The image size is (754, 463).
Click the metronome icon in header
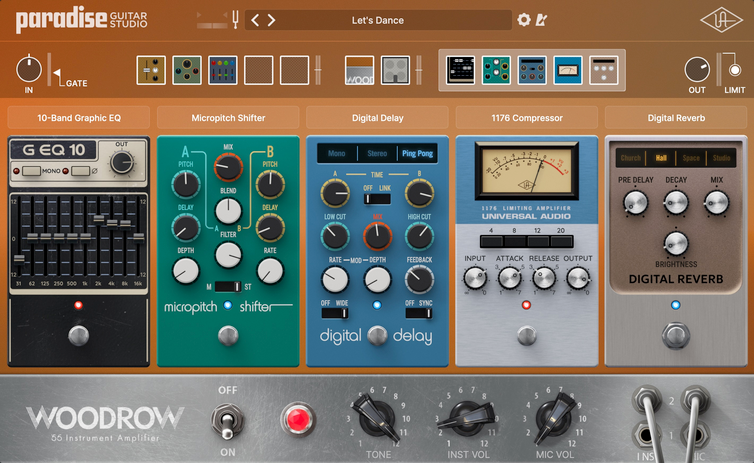click(542, 19)
